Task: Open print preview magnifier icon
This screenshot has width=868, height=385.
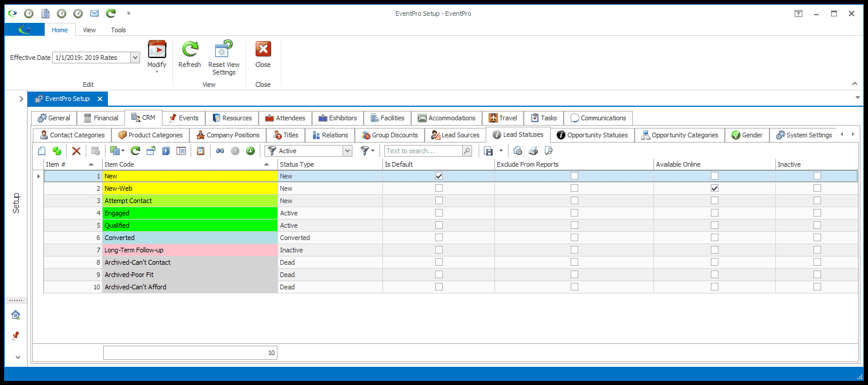Action: [548, 151]
